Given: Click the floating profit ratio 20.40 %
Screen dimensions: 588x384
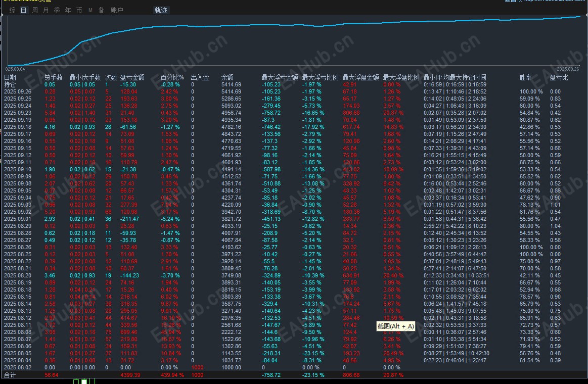Looking at the screenshot, I should [x=393, y=275].
